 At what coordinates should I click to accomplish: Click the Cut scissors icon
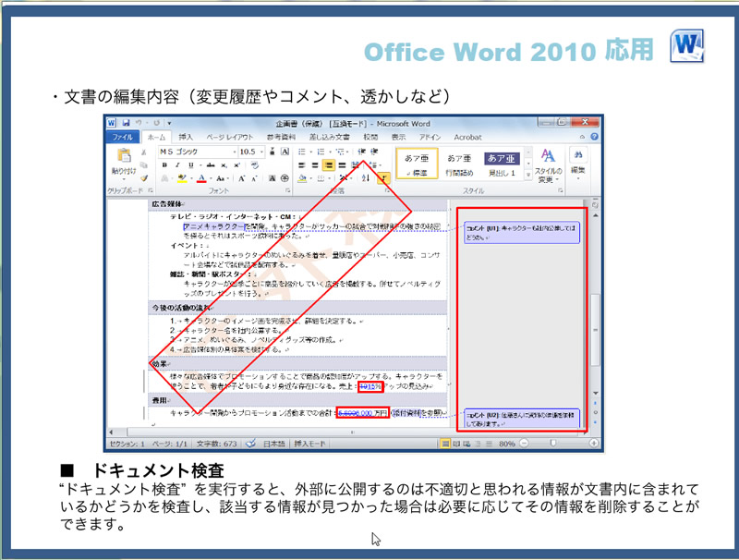tap(144, 152)
